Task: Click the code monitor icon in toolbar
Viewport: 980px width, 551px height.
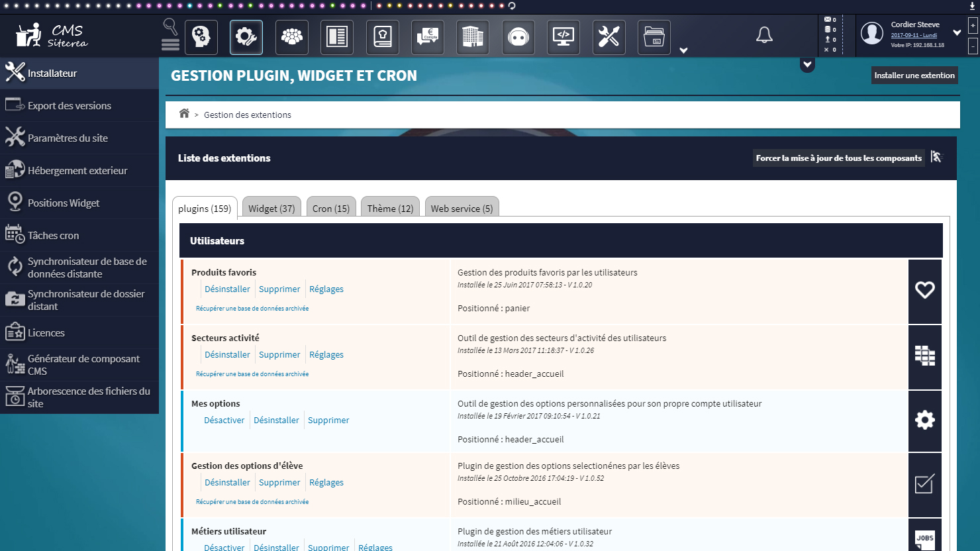Action: [563, 37]
